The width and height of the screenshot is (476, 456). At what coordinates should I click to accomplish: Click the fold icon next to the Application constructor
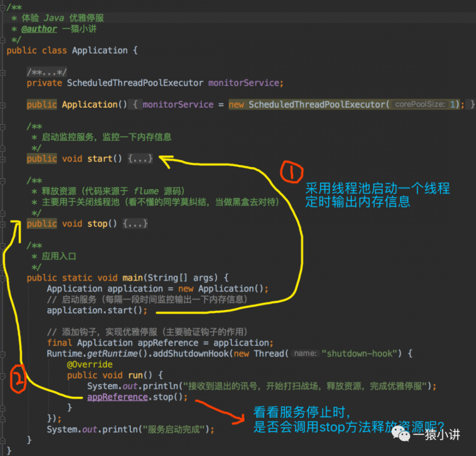point(4,104)
